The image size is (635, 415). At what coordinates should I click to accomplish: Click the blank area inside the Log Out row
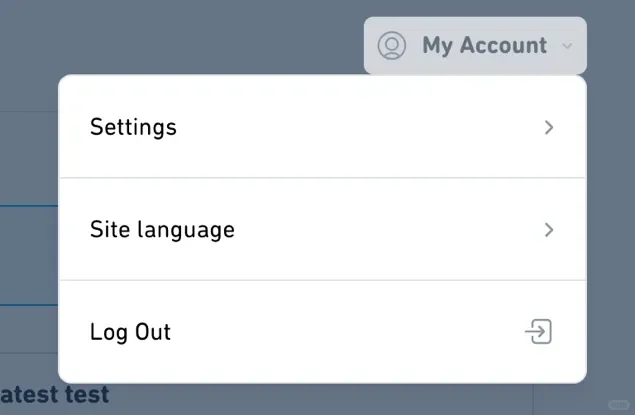344,332
